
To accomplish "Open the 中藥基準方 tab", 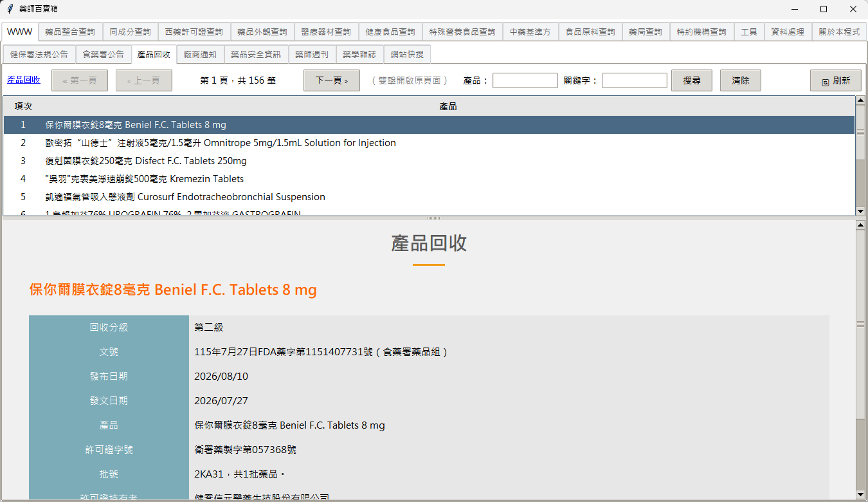I will click(x=530, y=32).
